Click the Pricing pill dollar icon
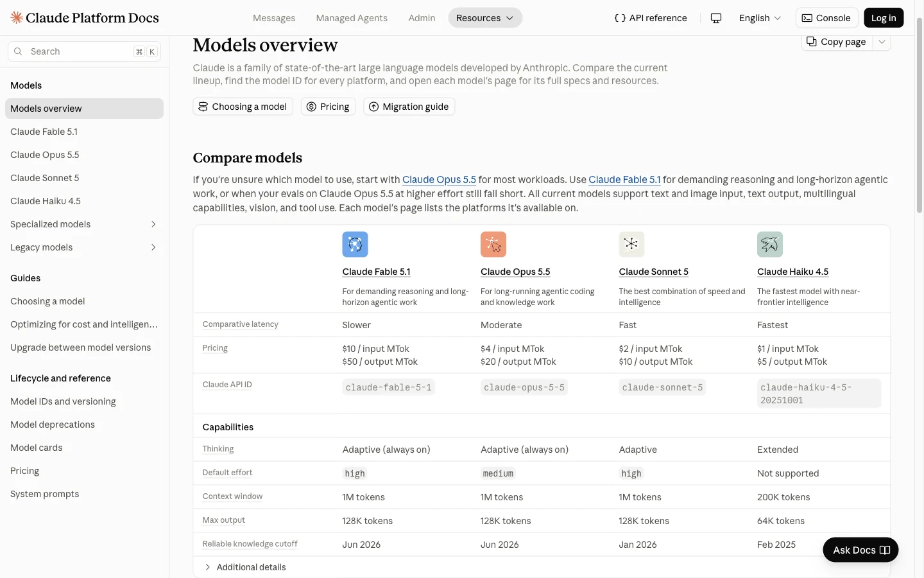 click(x=311, y=107)
